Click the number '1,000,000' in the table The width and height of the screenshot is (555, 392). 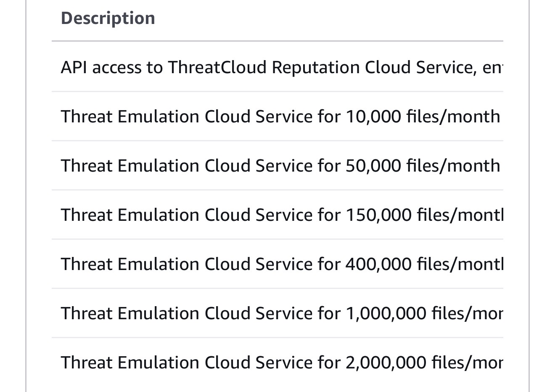coord(386,313)
